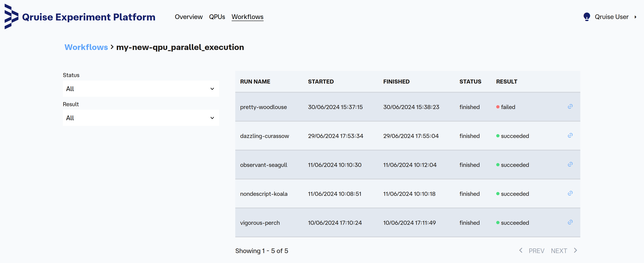
Task: Click finish time 30/06/2024 15:38:23
Action: (x=411, y=107)
